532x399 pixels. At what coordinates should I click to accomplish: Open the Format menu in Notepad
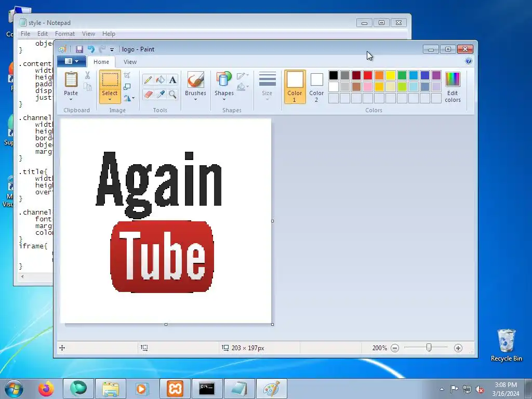[x=65, y=34]
